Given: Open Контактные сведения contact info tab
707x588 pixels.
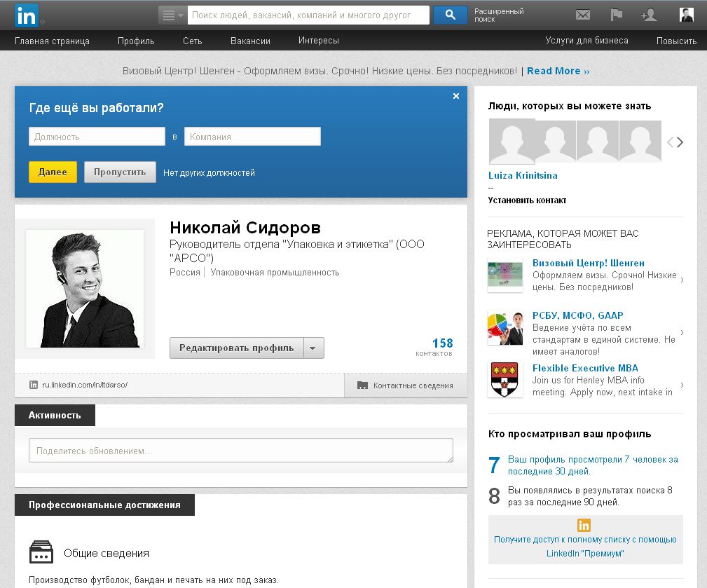Looking at the screenshot, I should pyautogui.click(x=406, y=385).
